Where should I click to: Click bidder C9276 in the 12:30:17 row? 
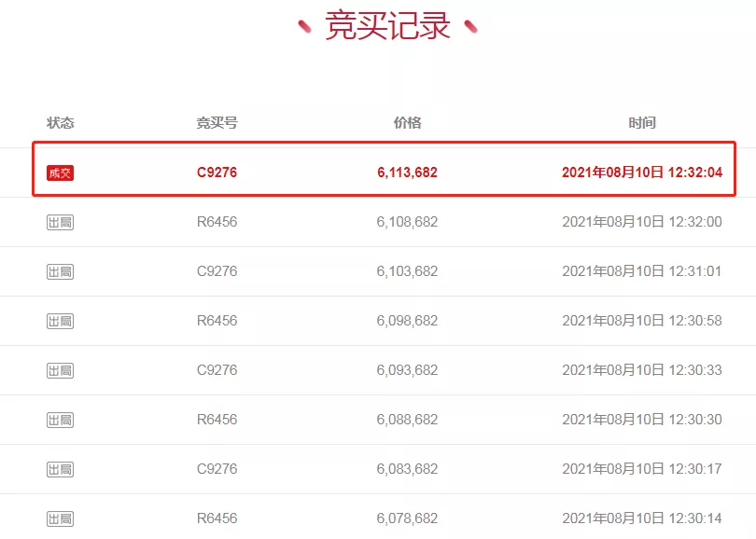[x=217, y=469]
